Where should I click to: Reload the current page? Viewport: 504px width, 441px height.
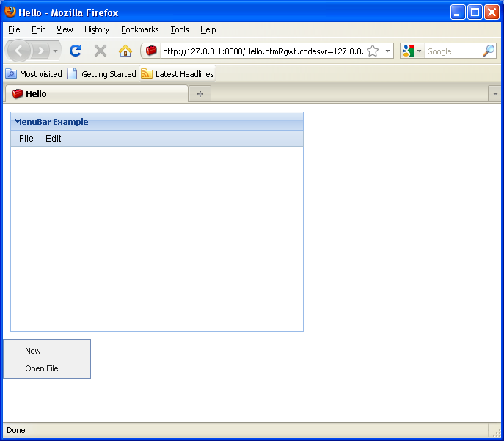click(x=76, y=51)
